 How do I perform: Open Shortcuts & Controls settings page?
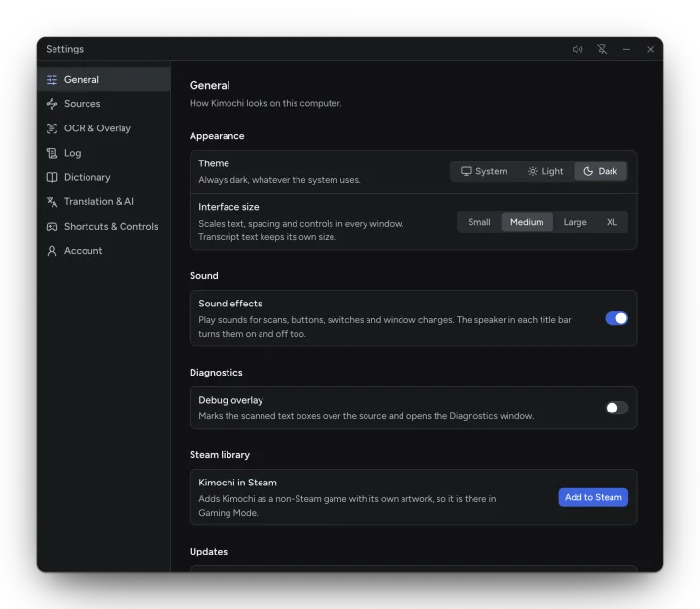pos(104,227)
